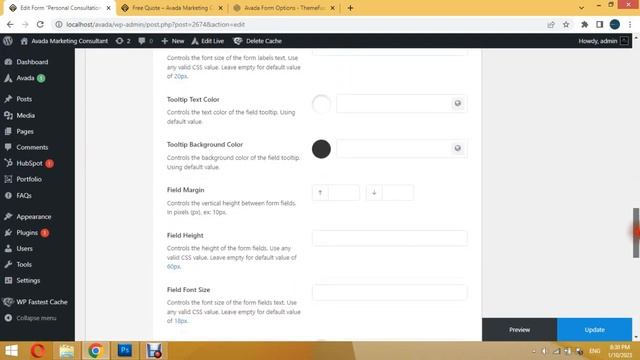640x360 pixels.
Task: Reload the current page
Action: point(40,24)
